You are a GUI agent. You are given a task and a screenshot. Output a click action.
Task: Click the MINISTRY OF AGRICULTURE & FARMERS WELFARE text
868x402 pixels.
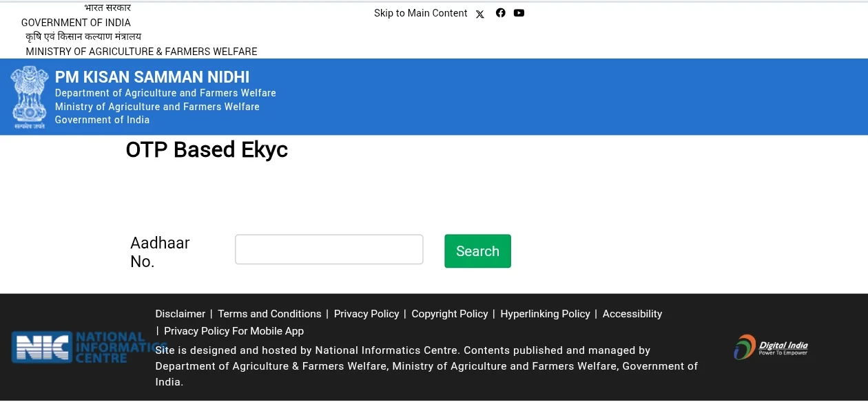coord(141,51)
